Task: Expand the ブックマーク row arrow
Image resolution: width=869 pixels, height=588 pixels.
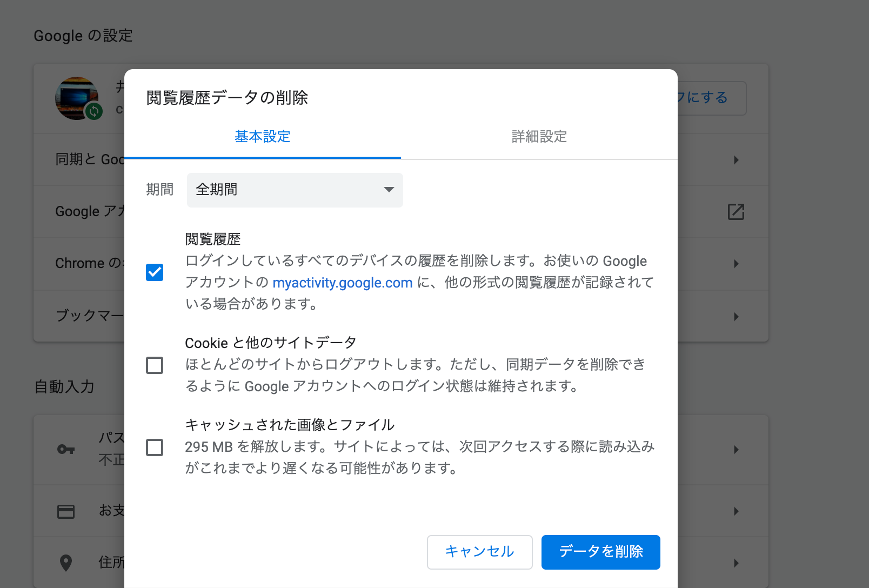Action: click(x=736, y=317)
